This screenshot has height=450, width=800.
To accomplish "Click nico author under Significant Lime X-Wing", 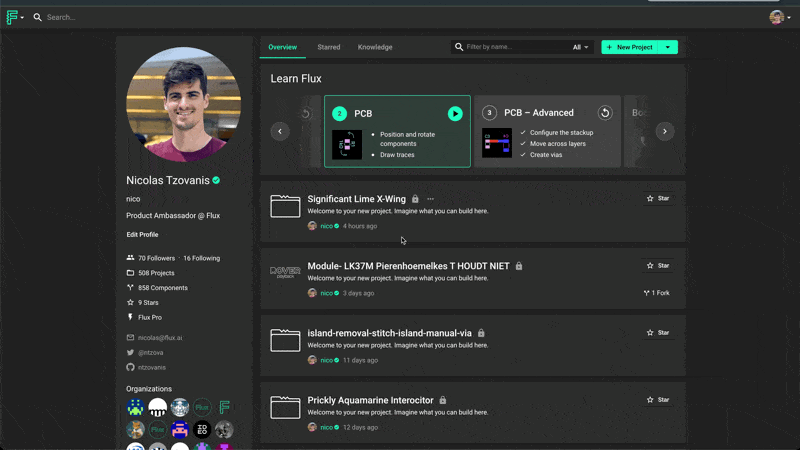I will point(327,226).
